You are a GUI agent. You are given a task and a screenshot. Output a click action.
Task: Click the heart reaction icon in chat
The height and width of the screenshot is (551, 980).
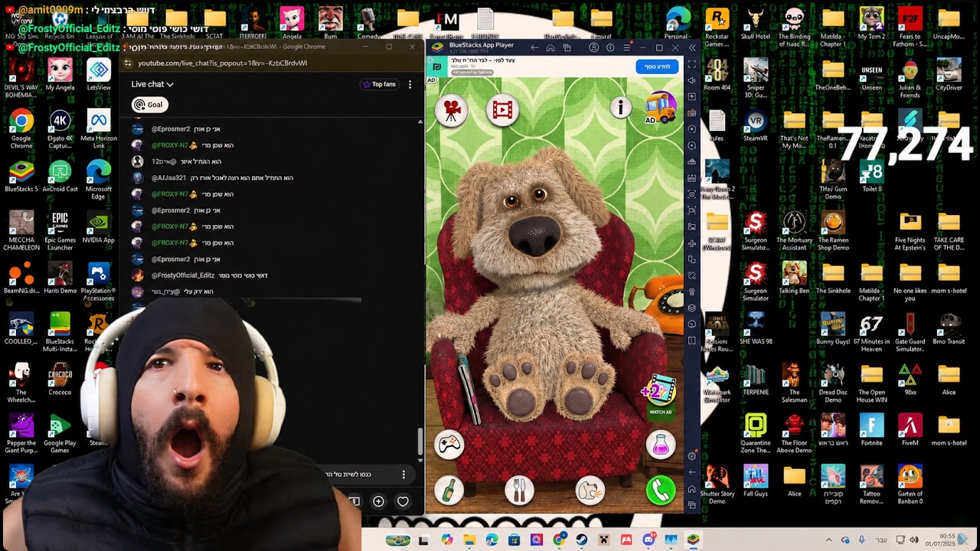(x=403, y=501)
